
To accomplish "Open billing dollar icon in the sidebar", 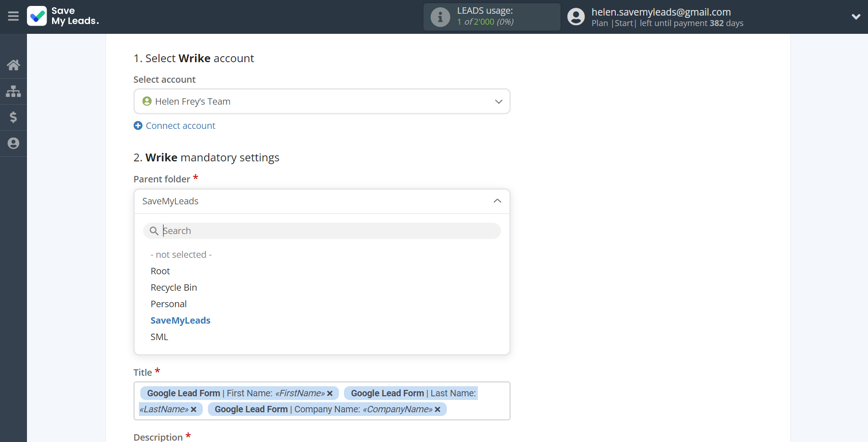I will click(x=13, y=117).
